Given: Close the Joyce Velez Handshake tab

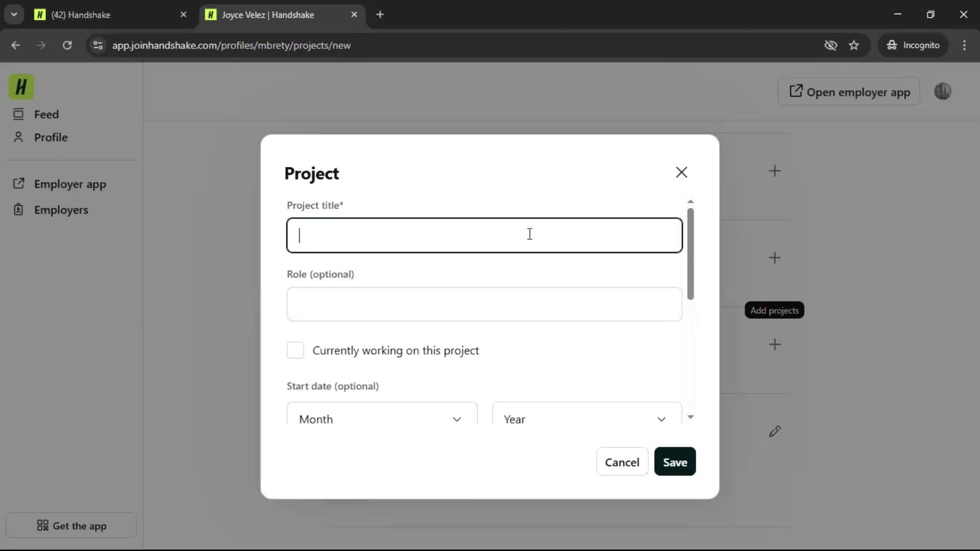Looking at the screenshot, I should tap(354, 15).
